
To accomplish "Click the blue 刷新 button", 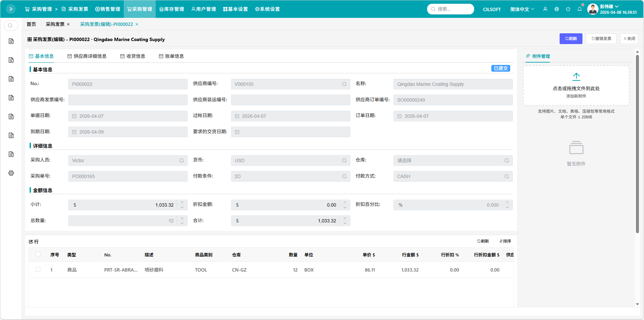I will tap(571, 39).
